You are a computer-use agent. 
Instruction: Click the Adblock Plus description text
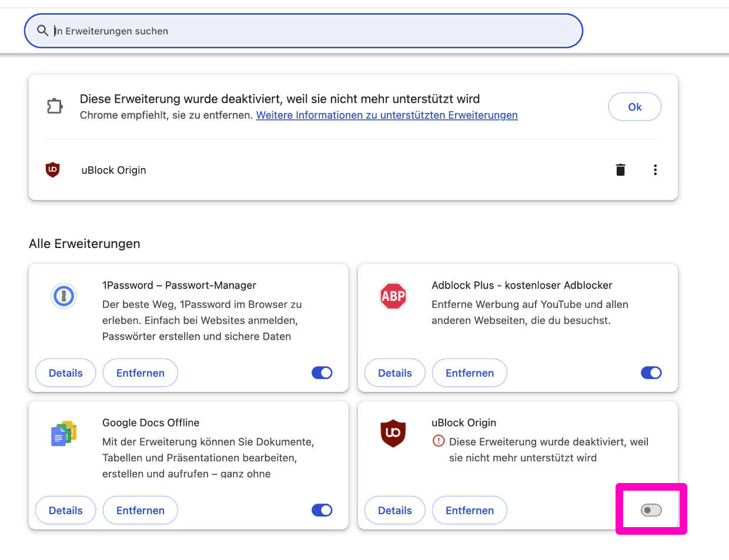pos(530,312)
